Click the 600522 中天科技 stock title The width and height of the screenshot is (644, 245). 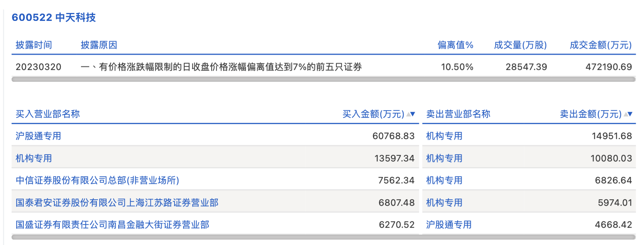pos(54,17)
